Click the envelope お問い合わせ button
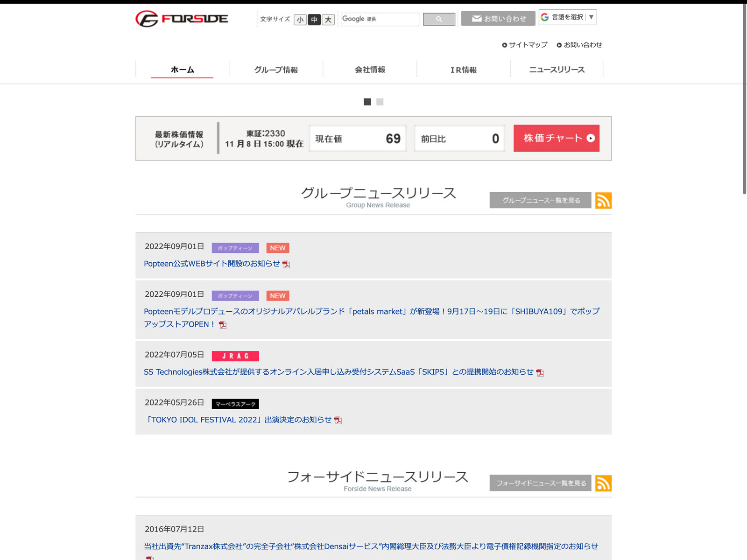 498,19
